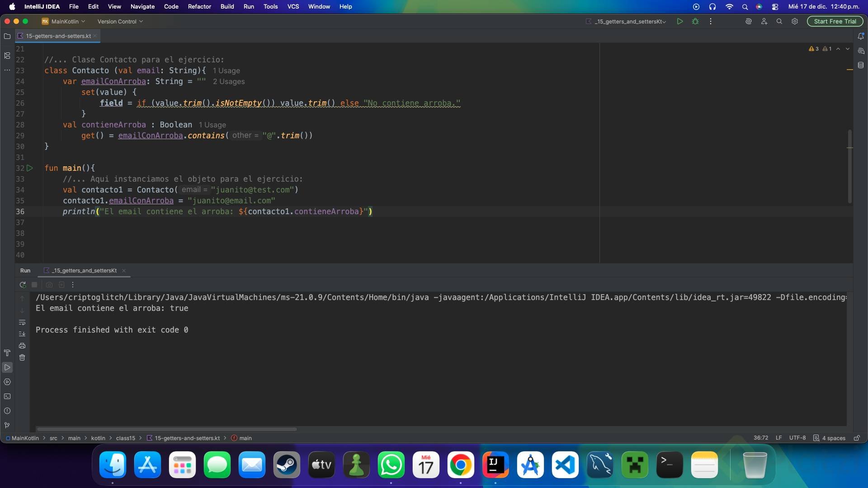This screenshot has height=488, width=868.
Task: Select the 15-getters-and-setters.kt editor tab
Action: [58, 36]
